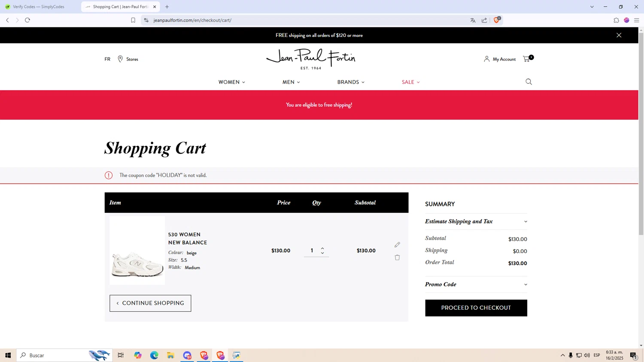Click the Stores location pin icon
This screenshot has width=644, height=362.
120,59
